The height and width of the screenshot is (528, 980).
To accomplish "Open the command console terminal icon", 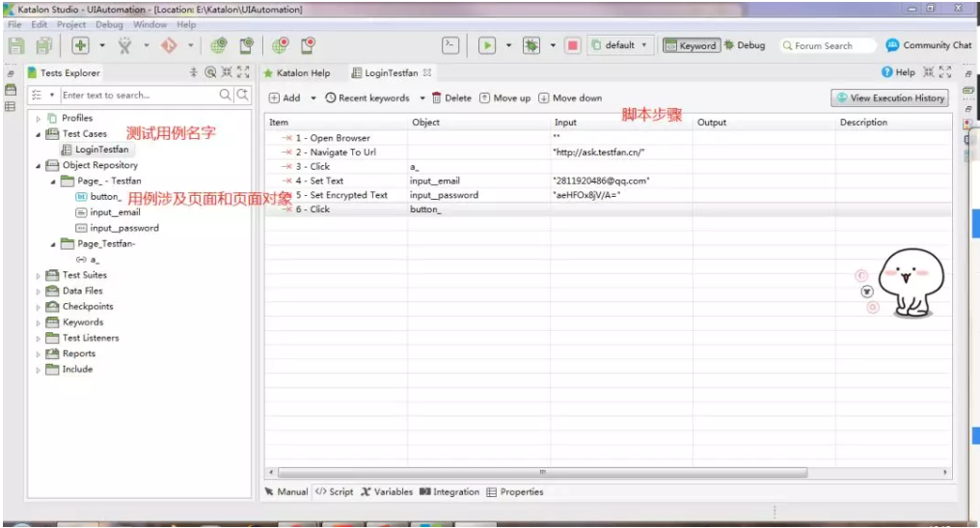I will pyautogui.click(x=450, y=45).
